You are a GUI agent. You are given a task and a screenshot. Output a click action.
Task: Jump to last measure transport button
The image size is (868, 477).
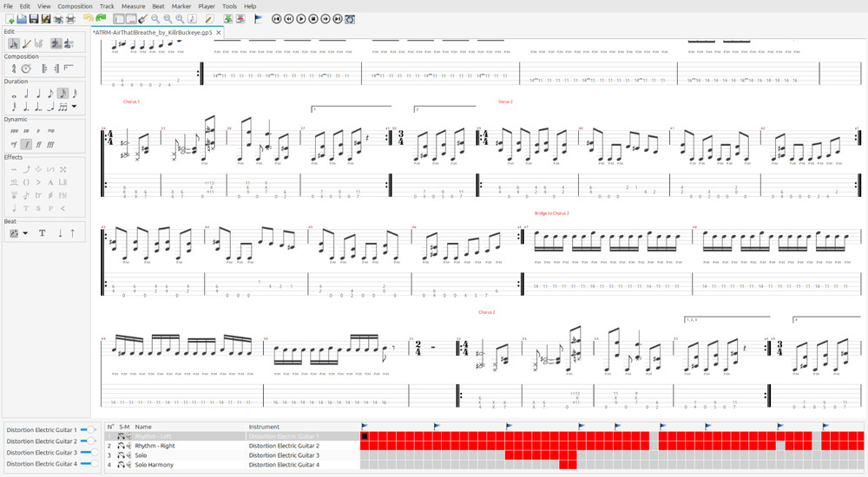[338, 19]
